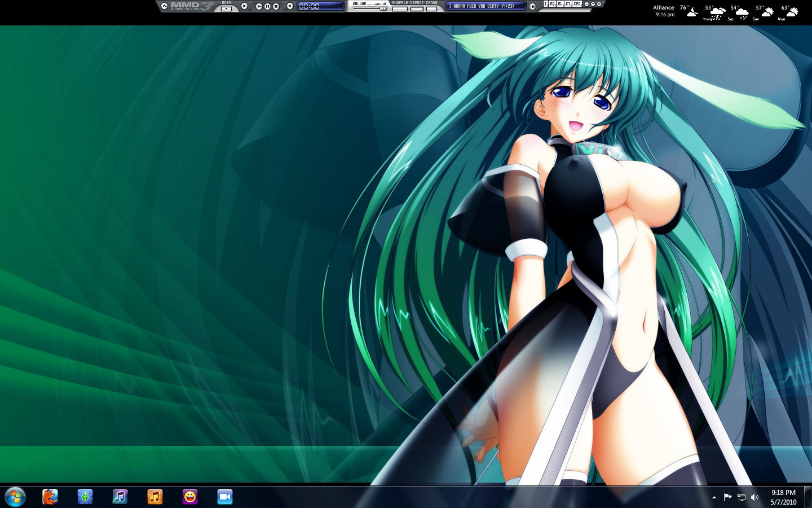Click Sunday's partly sunny forecast icon
812x508 pixels.
767,12
